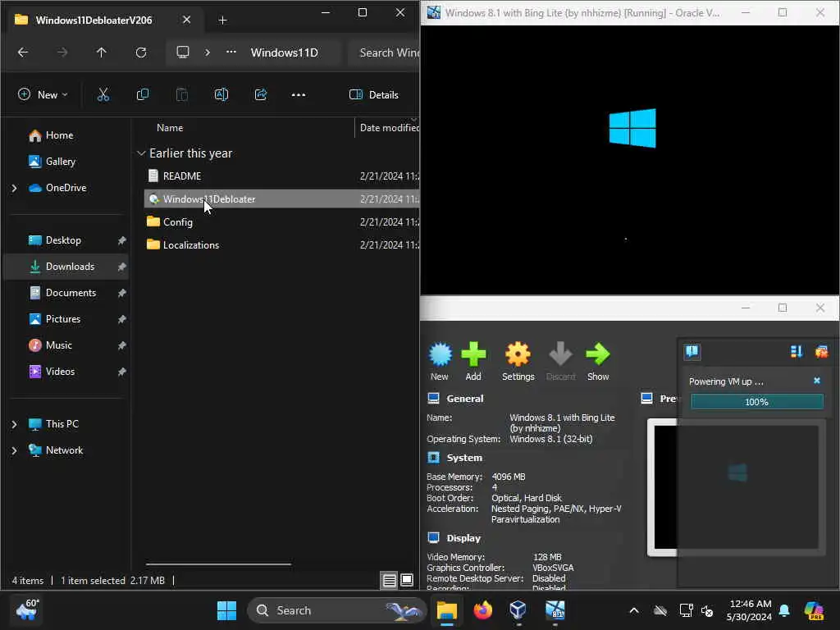840x630 pixels.
Task: Select the Config folder
Action: pos(282,222)
